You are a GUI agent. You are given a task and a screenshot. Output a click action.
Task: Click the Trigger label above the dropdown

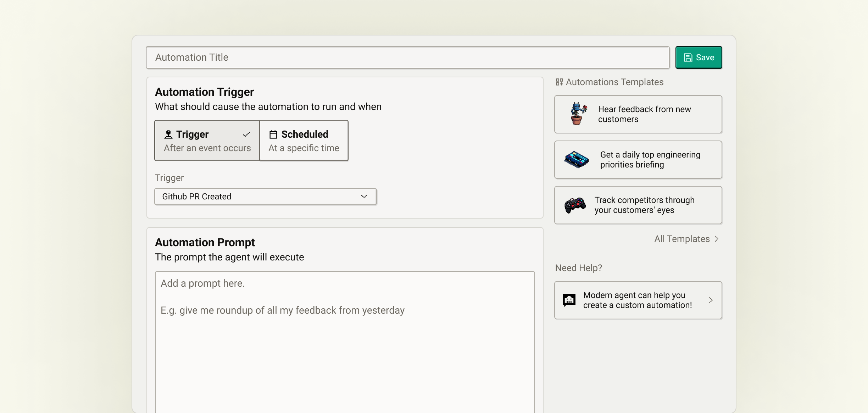click(x=169, y=178)
